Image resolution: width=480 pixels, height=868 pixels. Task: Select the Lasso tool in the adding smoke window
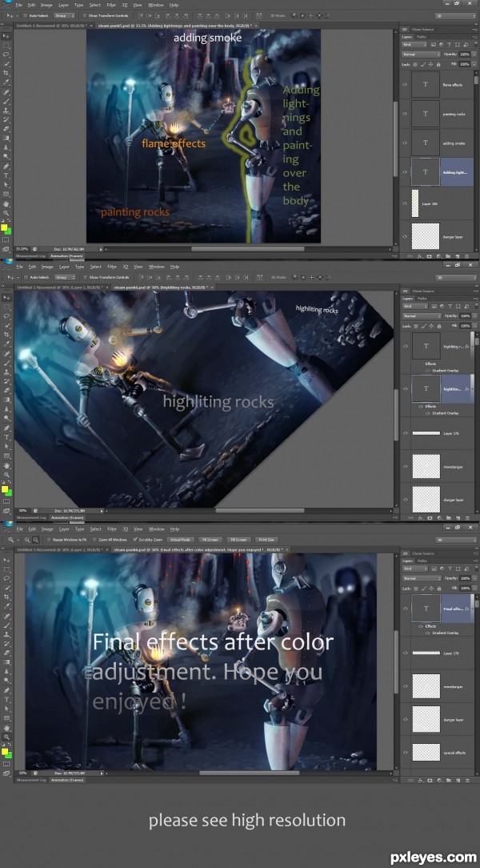click(6, 54)
